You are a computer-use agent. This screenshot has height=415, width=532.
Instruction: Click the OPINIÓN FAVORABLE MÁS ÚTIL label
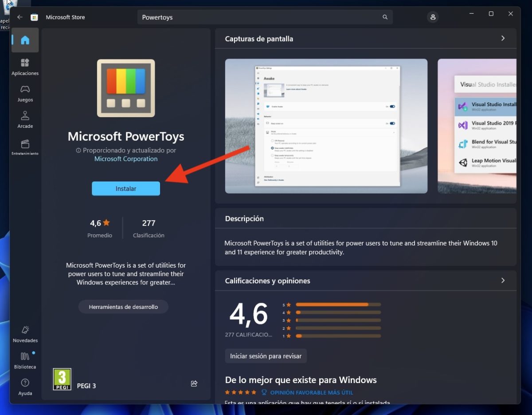[312, 393]
